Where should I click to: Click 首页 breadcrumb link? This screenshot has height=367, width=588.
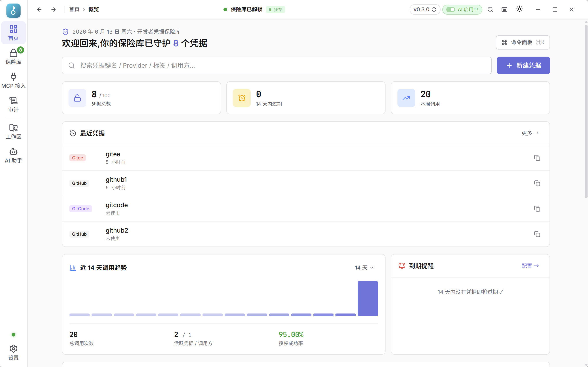click(74, 10)
